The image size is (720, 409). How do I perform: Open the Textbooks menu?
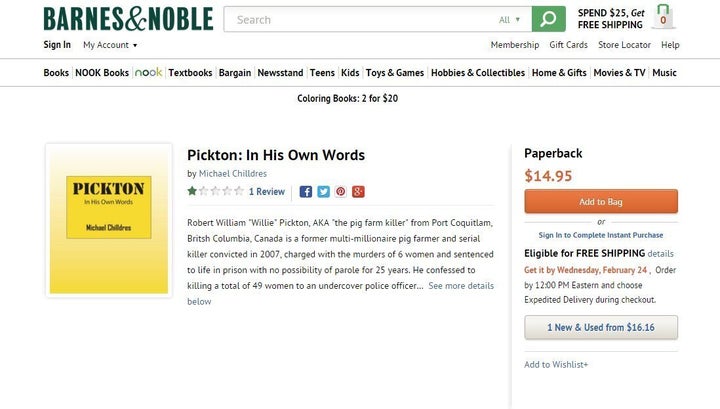pyautogui.click(x=190, y=73)
